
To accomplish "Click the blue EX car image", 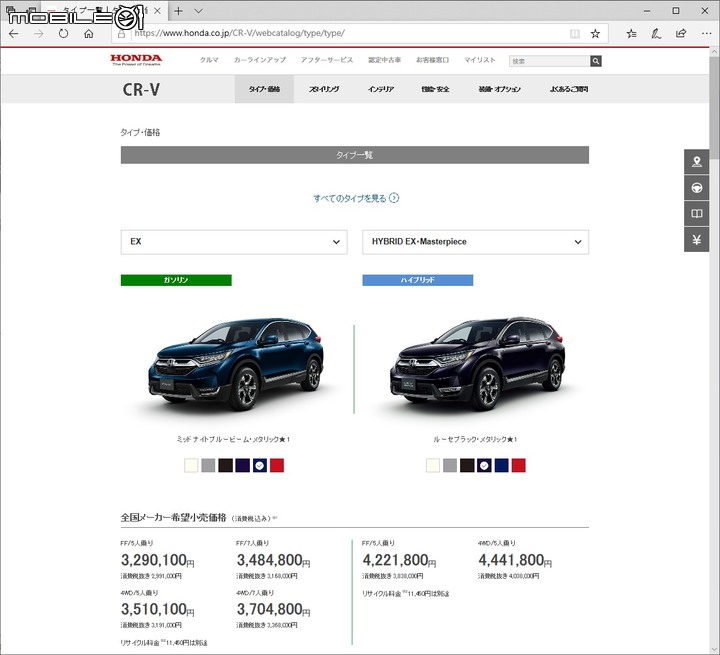I will click(235, 364).
